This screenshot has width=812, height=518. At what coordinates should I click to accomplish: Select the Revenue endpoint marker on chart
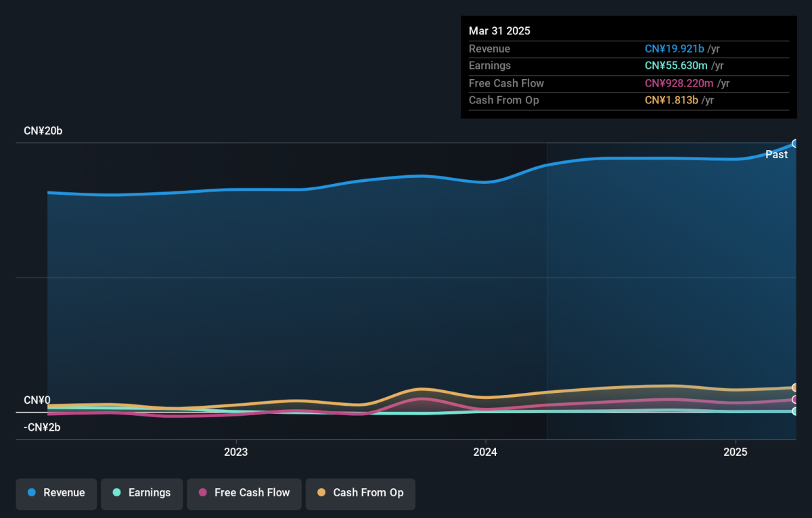(x=795, y=143)
